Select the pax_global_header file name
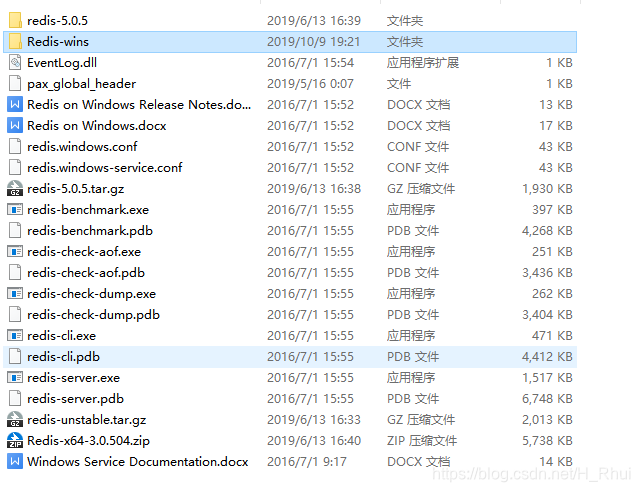640x492 pixels. (x=82, y=84)
